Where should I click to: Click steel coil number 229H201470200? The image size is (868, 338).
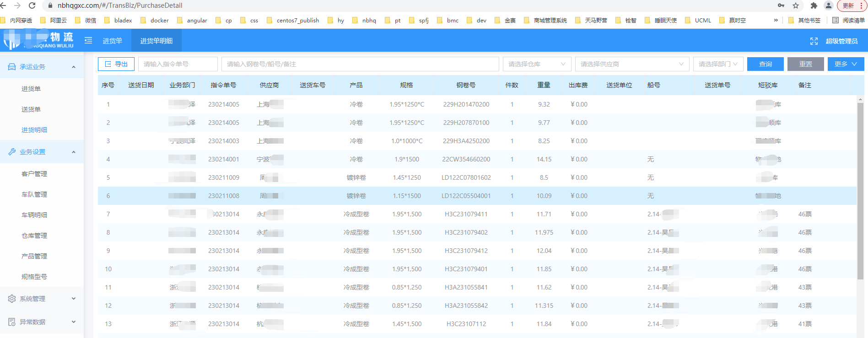[x=466, y=104]
